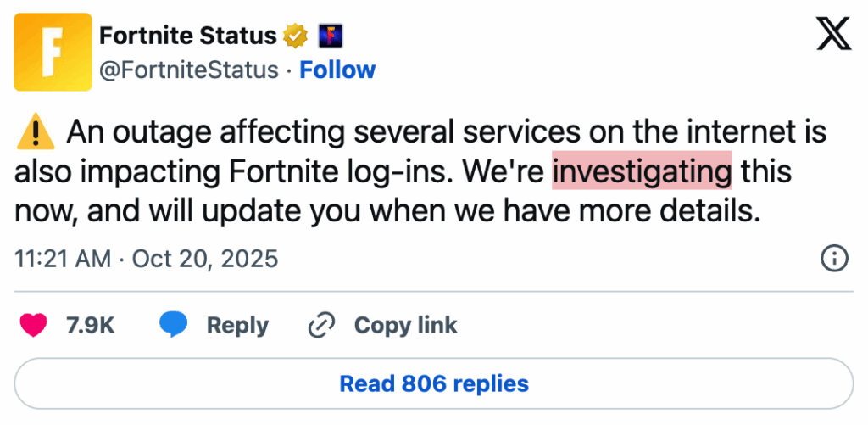Open the Fortnite Status display name
This screenshot has width=868, height=425.
tap(187, 36)
